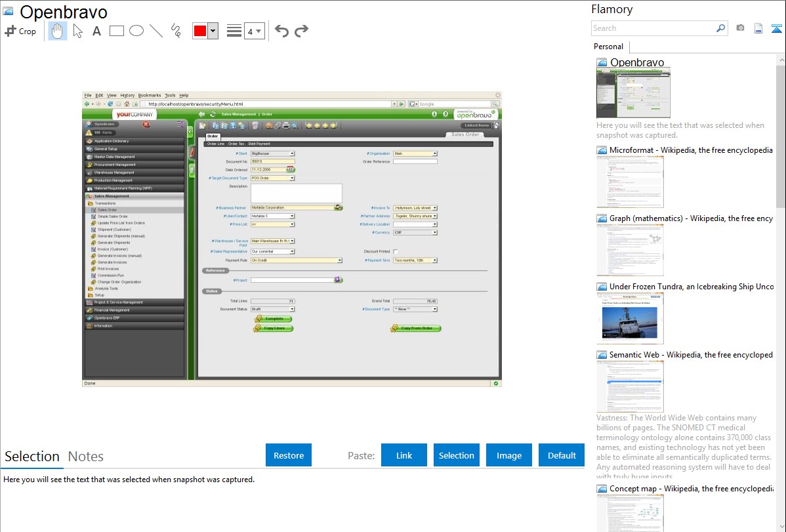
Task: Open the line width dropdown showing 4
Action: 254,31
